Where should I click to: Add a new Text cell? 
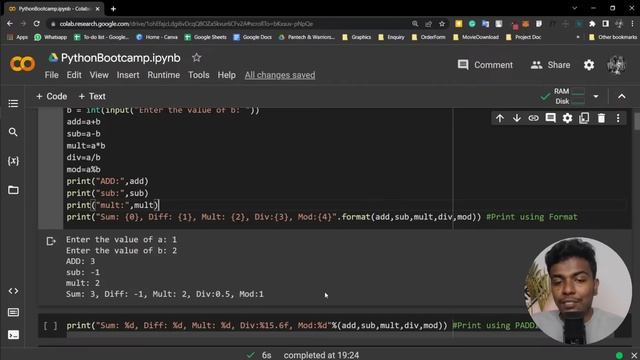[92, 96]
